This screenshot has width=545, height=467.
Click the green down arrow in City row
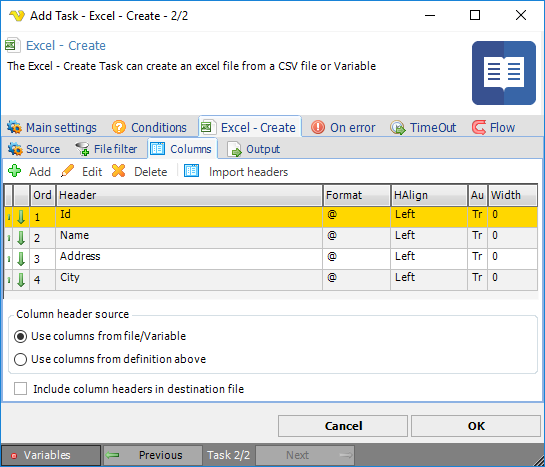[x=21, y=280]
